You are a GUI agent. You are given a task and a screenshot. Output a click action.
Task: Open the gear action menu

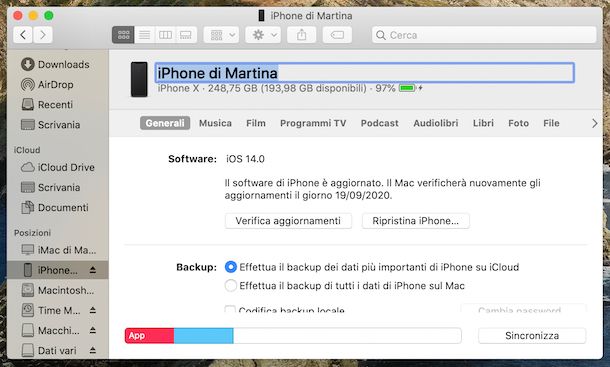pyautogui.click(x=263, y=35)
